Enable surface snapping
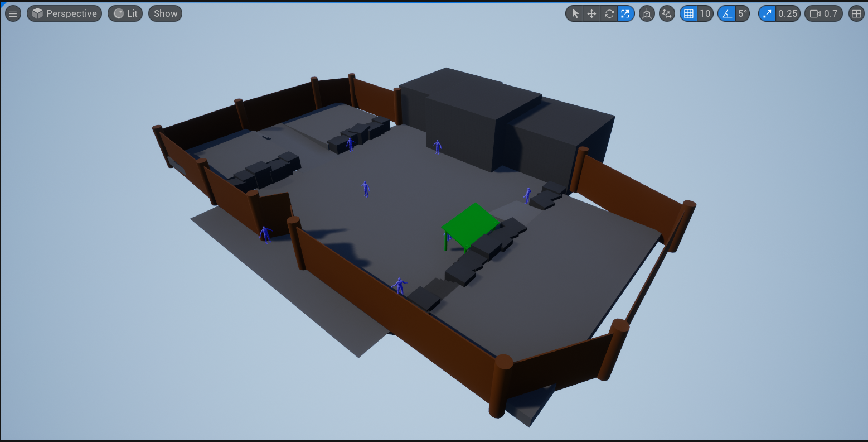 click(x=667, y=13)
